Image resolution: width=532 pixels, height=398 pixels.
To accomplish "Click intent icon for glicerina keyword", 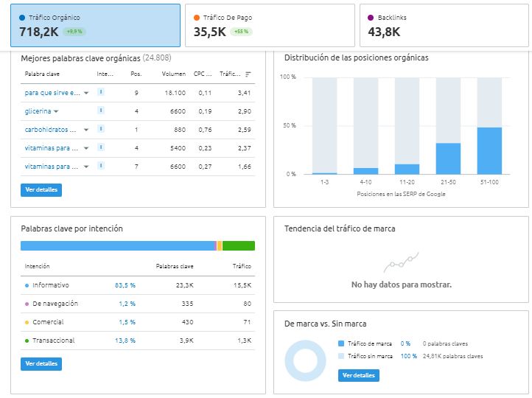I will coord(101,111).
